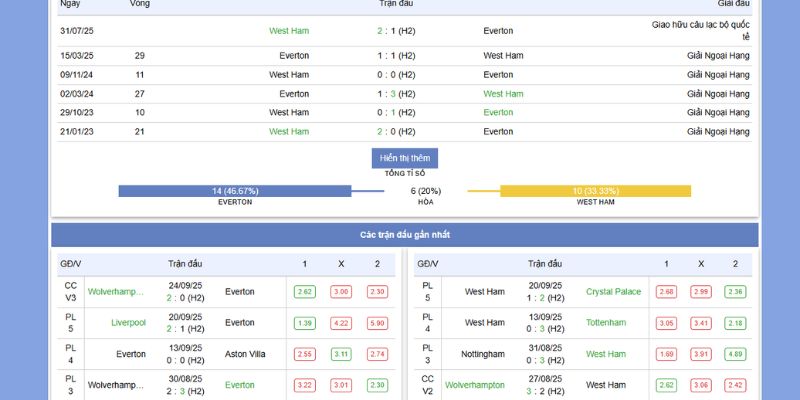Click odds 4.22 box
The width and height of the screenshot is (800, 400).
(341, 323)
